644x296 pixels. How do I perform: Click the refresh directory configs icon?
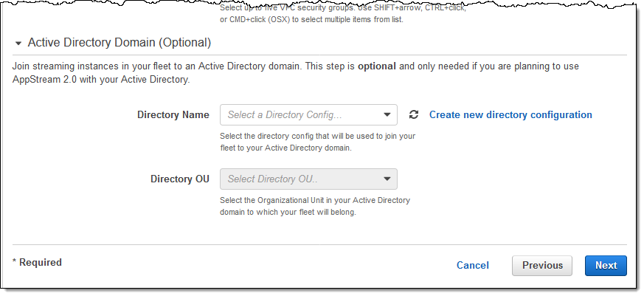click(414, 115)
